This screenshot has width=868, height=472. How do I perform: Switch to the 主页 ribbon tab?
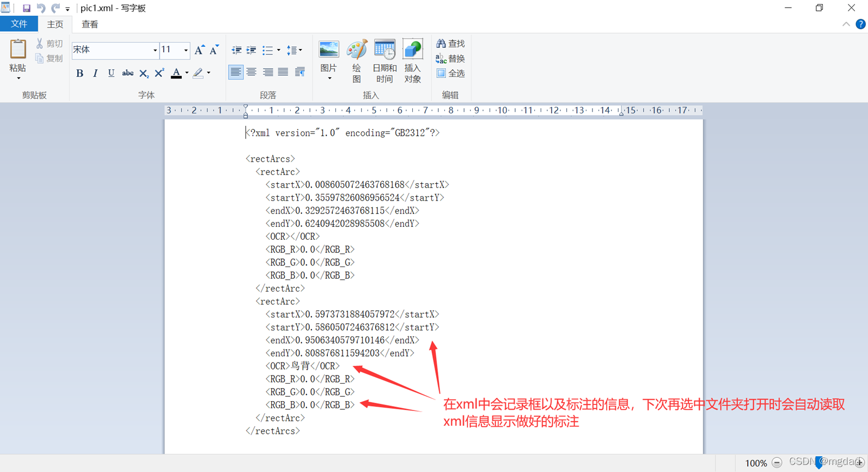(x=55, y=24)
